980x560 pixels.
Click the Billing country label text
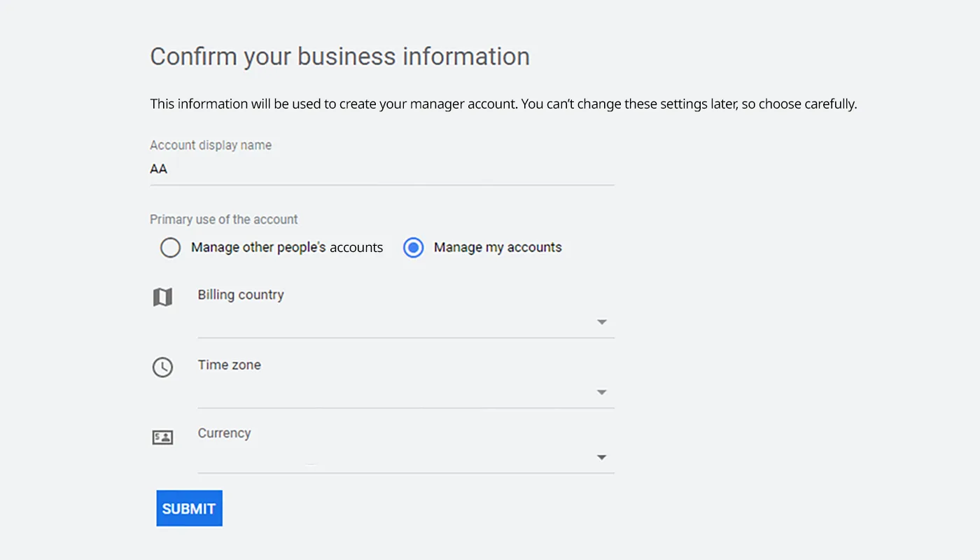(x=241, y=295)
